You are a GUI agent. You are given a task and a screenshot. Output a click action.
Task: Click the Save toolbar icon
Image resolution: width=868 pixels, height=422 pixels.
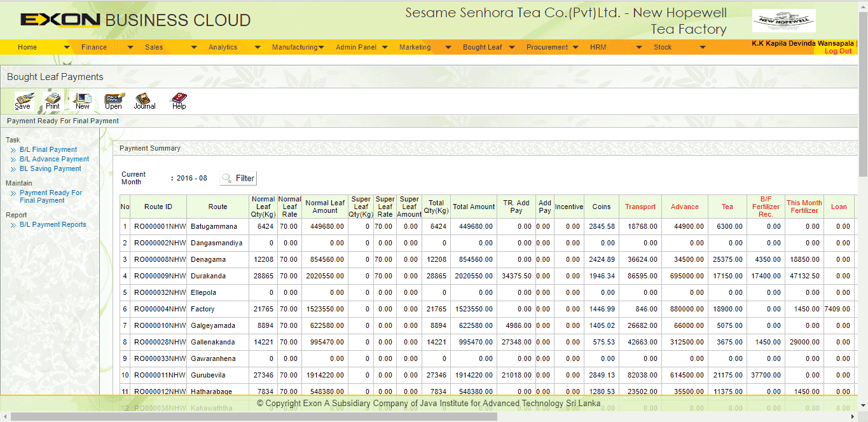24,100
